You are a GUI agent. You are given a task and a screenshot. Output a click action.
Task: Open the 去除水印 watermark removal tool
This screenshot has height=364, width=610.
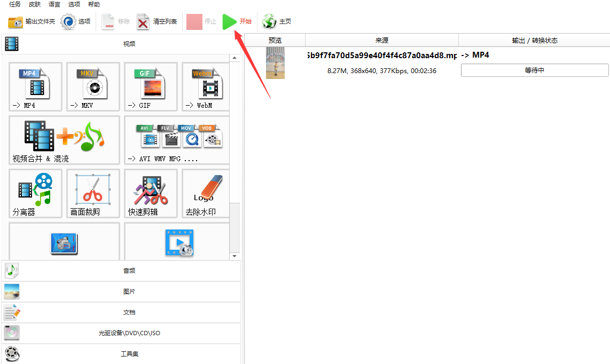pyautogui.click(x=206, y=193)
